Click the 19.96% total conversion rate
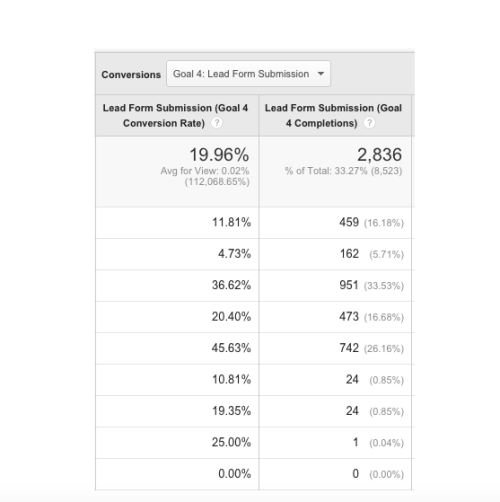This screenshot has height=502, width=500. click(219, 155)
